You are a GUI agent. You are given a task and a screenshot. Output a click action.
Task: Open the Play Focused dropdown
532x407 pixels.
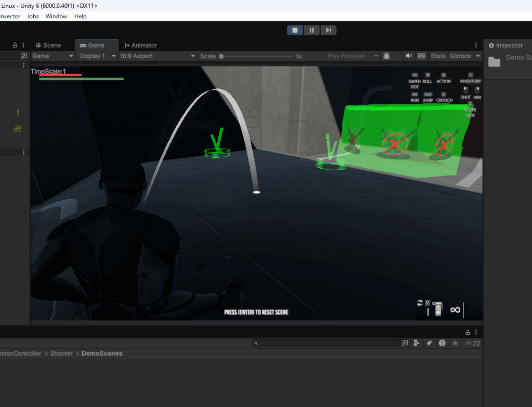[352, 56]
